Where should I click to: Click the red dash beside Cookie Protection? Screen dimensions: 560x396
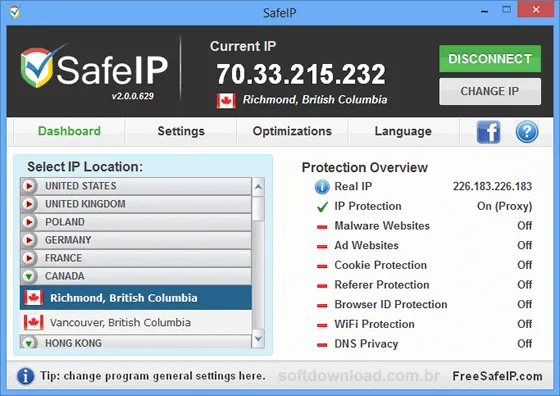click(x=322, y=266)
